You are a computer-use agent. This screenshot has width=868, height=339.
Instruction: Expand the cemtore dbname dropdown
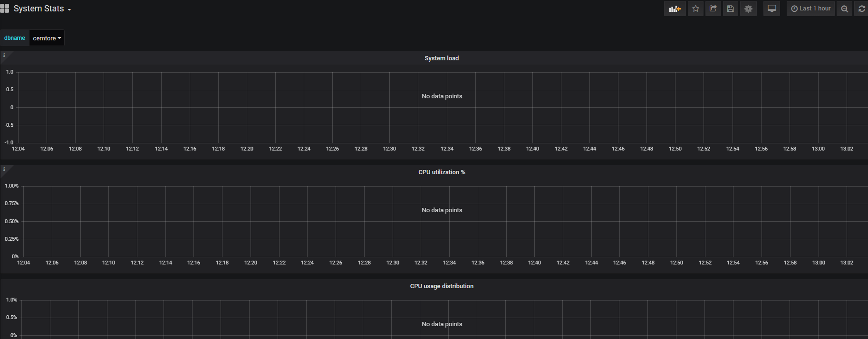(47, 38)
